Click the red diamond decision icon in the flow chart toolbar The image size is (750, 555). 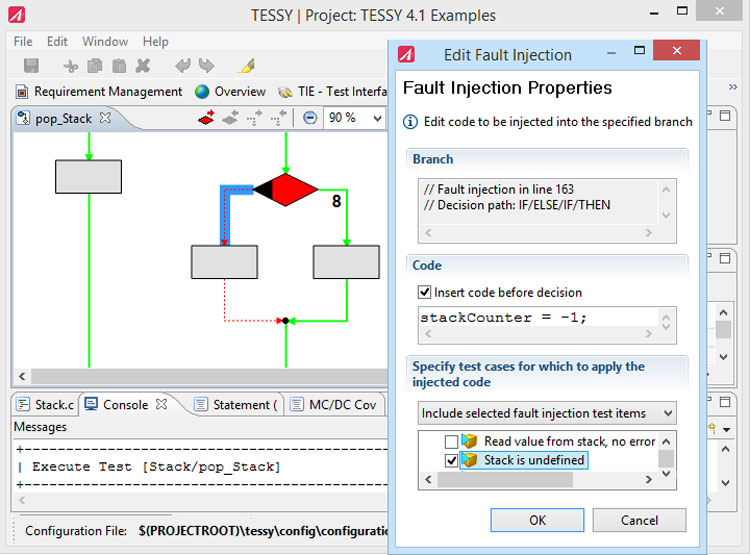[206, 117]
